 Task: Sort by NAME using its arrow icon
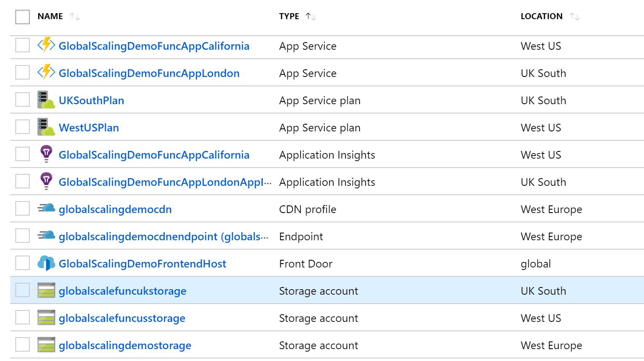[x=75, y=17]
